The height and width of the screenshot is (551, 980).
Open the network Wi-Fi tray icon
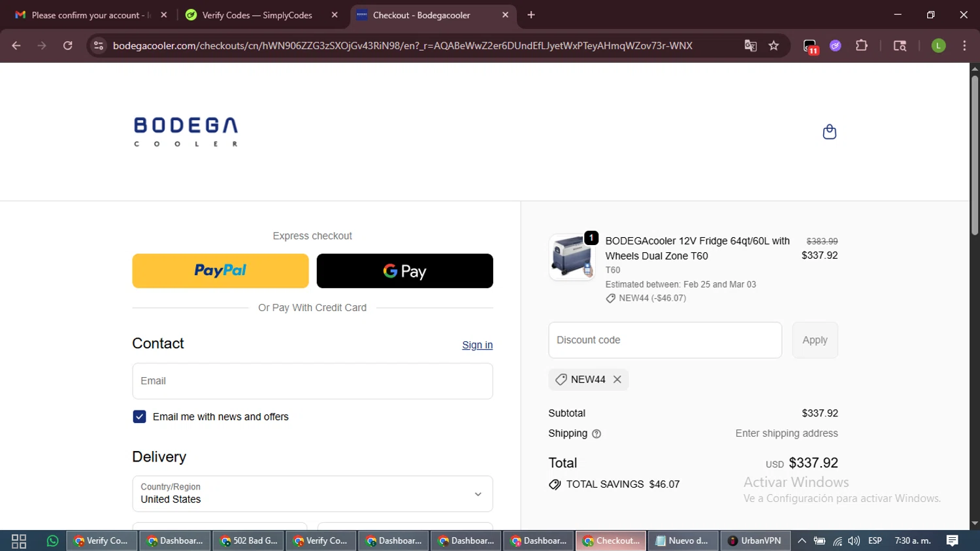[x=837, y=541]
